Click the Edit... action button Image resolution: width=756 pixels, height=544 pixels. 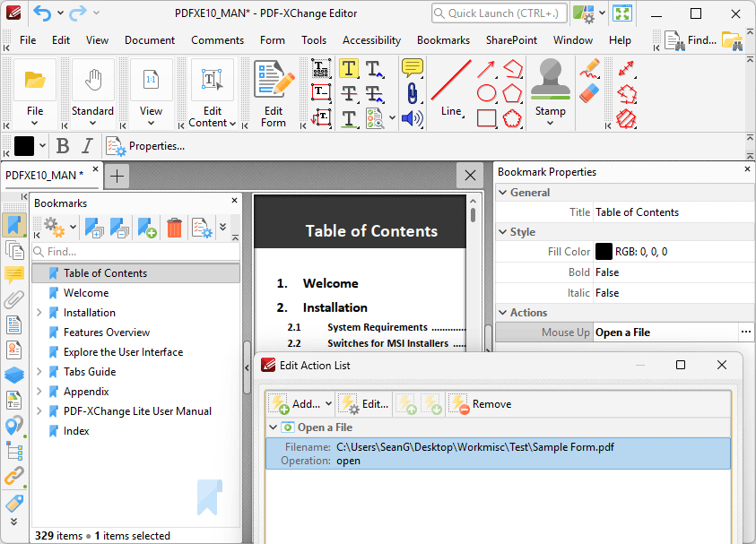click(x=363, y=404)
